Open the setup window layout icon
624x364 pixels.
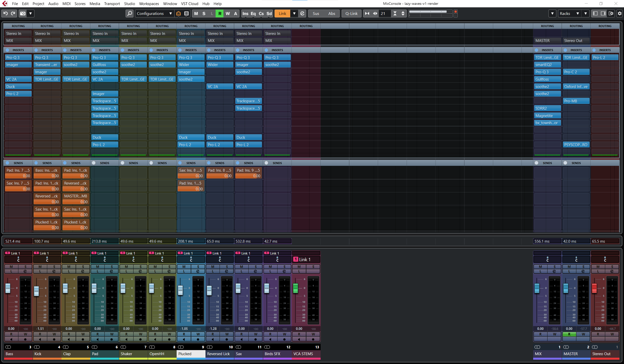pos(611,13)
